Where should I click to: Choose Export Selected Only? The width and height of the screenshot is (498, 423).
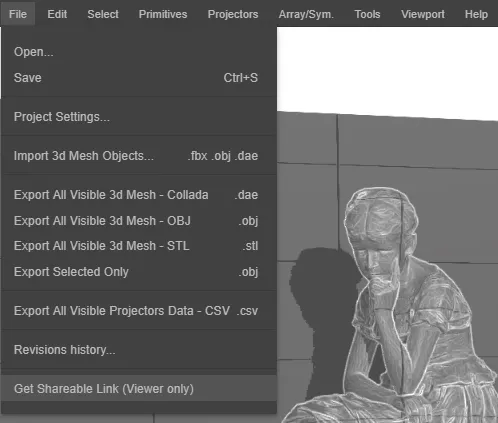pyautogui.click(x=139, y=272)
